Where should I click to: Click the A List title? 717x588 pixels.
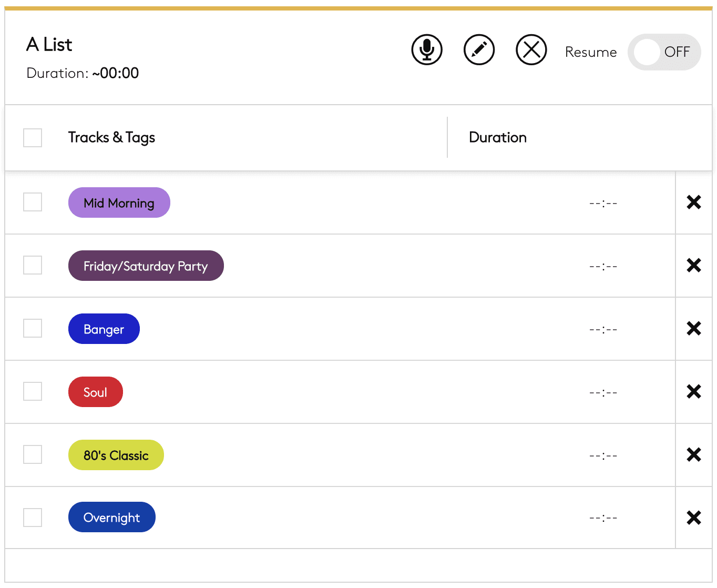[49, 45]
